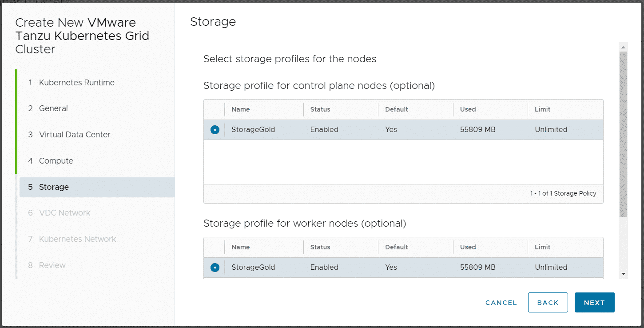Select the Storage step
Image resolution: width=644 pixels, height=328 pixels.
(x=97, y=187)
